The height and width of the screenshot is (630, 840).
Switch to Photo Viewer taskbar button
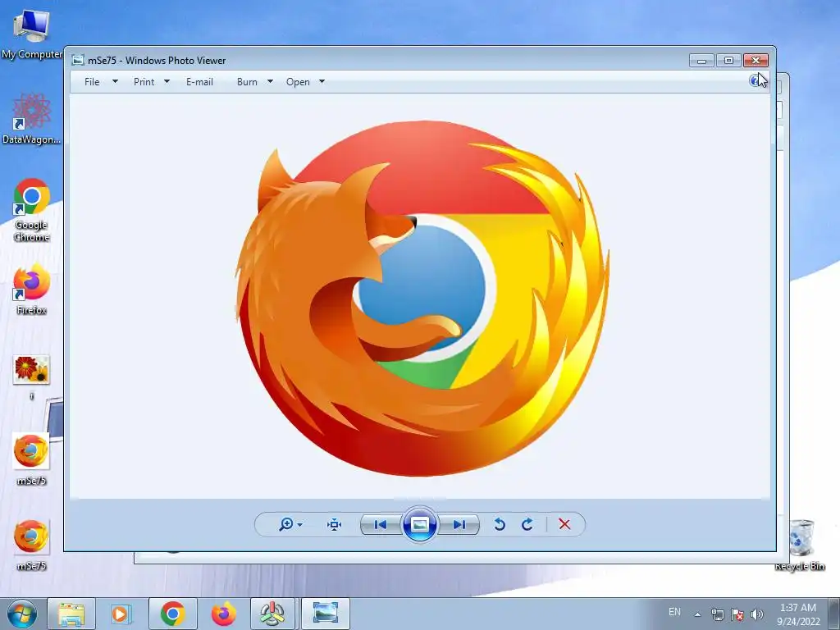[325, 614]
